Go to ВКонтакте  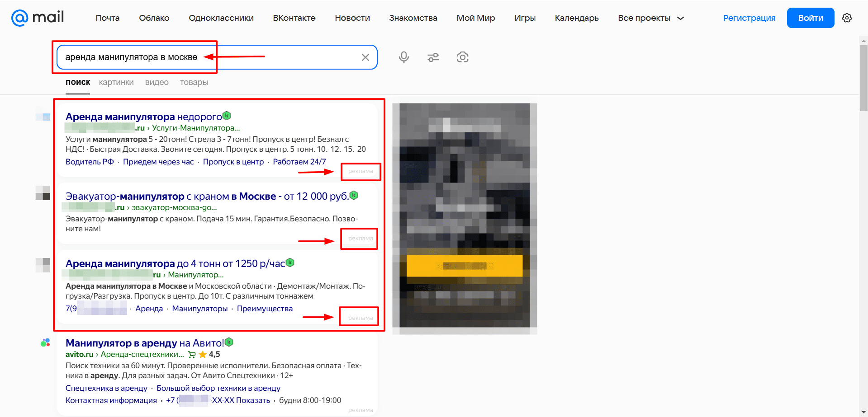[x=294, y=18]
